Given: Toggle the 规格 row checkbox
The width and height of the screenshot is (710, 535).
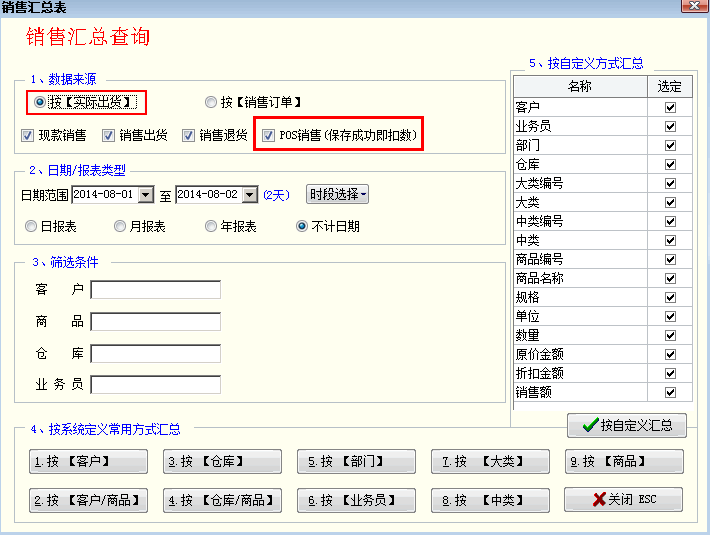Looking at the screenshot, I should tap(670, 297).
